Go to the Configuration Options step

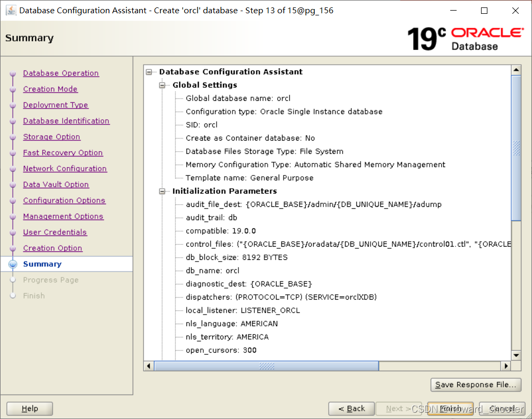click(x=64, y=200)
